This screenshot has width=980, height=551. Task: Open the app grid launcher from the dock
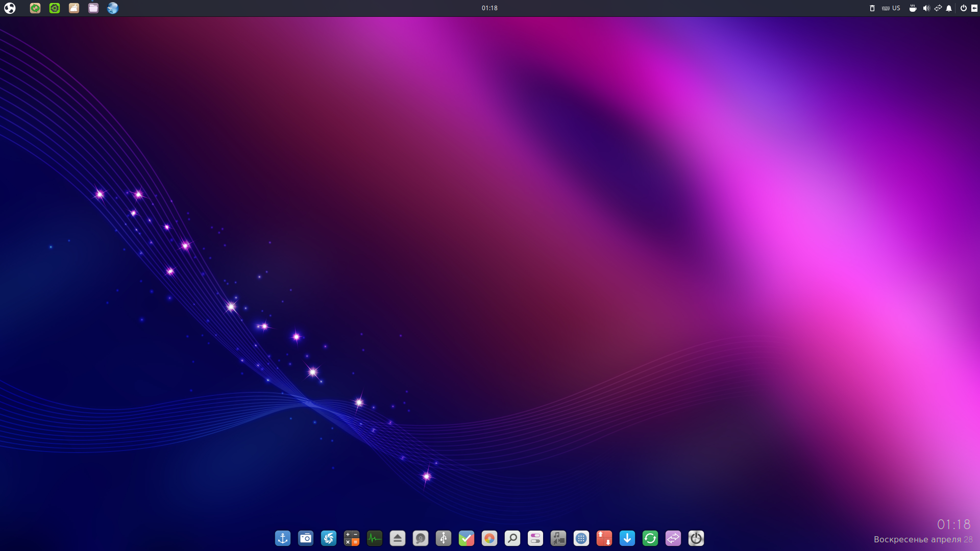(581, 538)
